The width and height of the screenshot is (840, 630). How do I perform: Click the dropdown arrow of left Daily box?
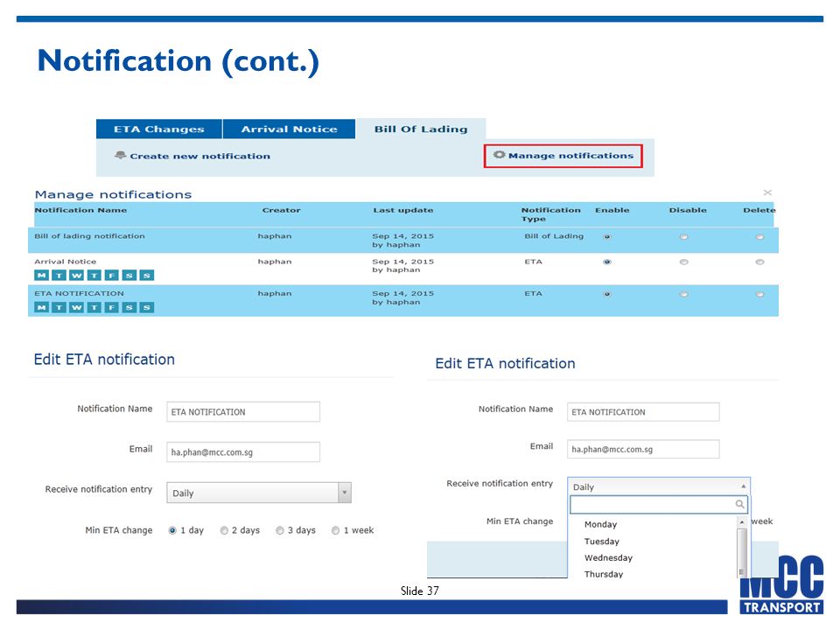(345, 493)
